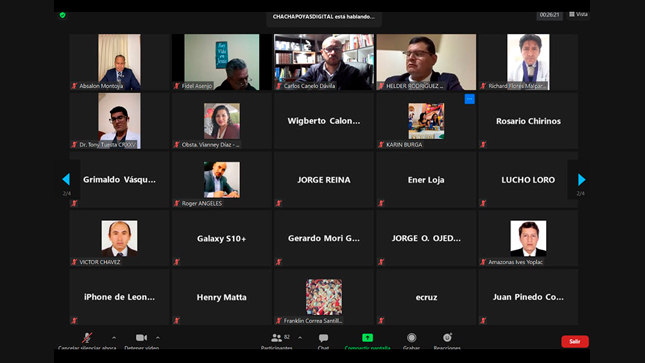Expand arrow next to Participantes
Viewport: 645px width, 363px height.
300,337
